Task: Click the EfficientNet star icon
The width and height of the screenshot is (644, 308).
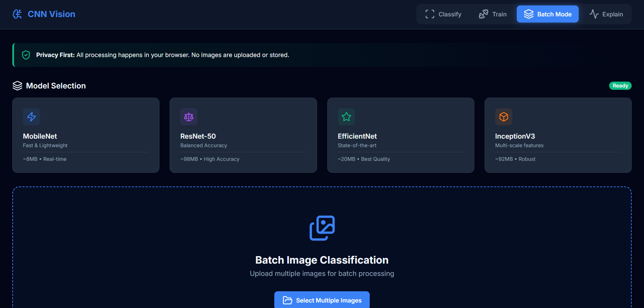Action: tap(346, 117)
